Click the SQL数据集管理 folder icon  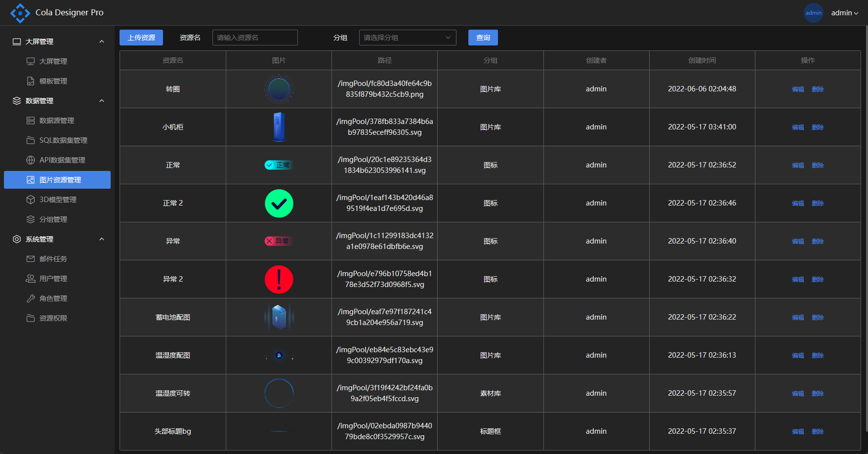click(x=31, y=140)
